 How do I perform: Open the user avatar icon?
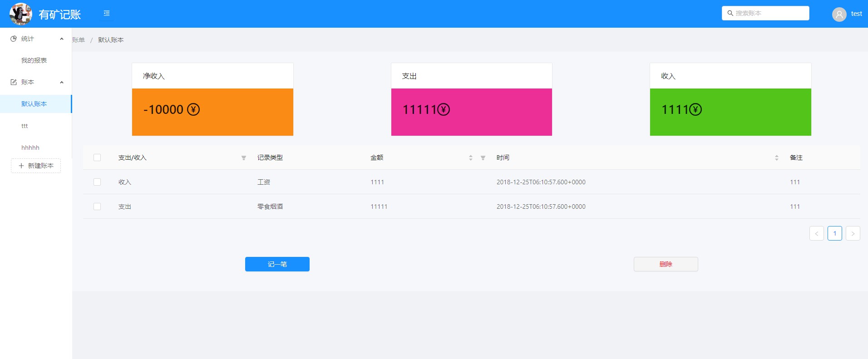(x=839, y=14)
